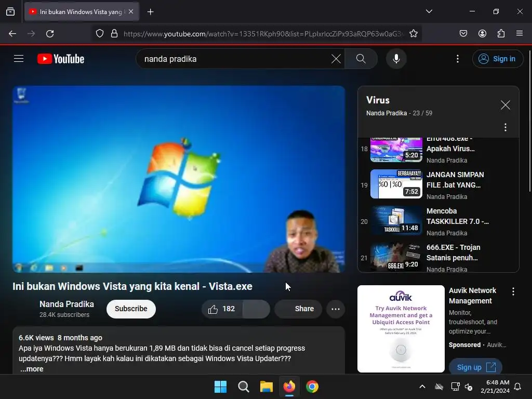Open Auvik Network Management ad title
The image size is (532, 399).
pos(472,296)
